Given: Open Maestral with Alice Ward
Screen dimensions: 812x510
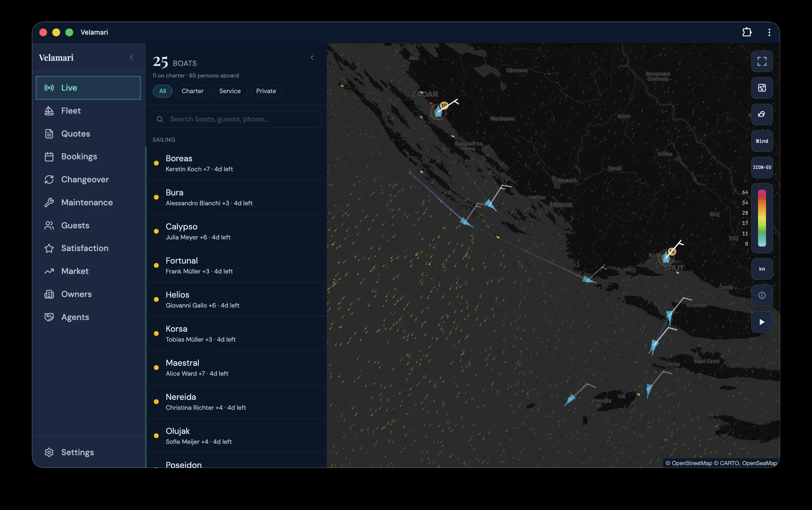Looking at the screenshot, I should 237,368.
